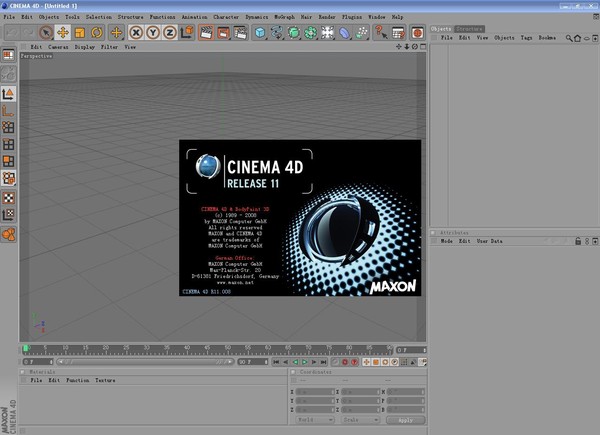Render the active view with the clapperboard icon
600x435 pixels.
(206, 33)
